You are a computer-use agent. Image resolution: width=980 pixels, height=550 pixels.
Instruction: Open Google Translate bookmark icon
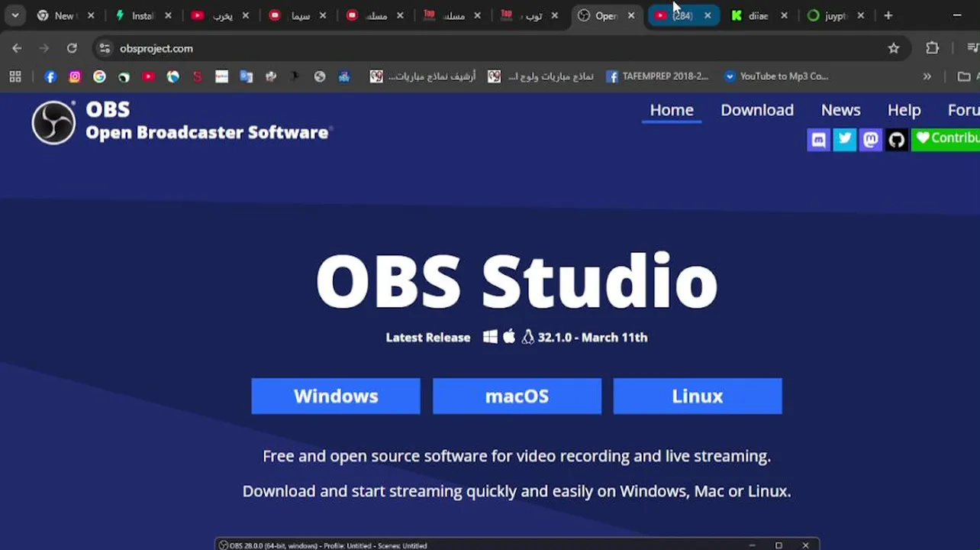click(x=246, y=76)
